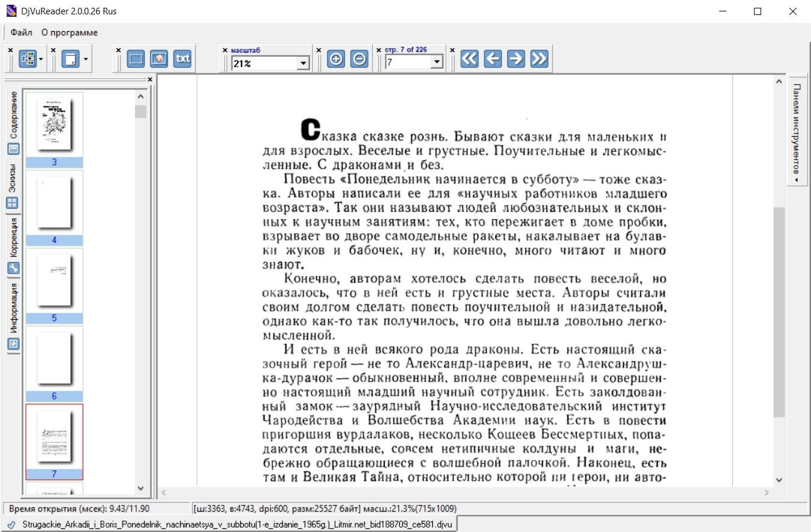Close the navigation arrows toolbar section

pos(452,50)
